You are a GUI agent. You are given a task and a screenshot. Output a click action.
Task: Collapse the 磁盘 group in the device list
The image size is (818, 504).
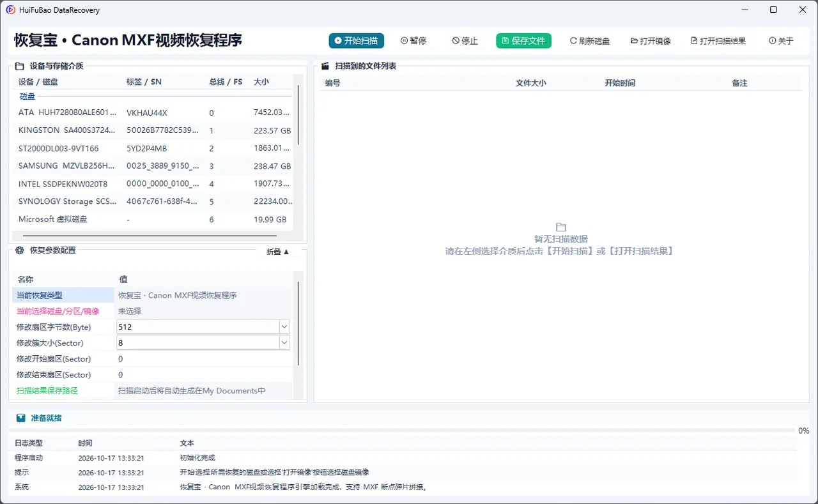(27, 96)
